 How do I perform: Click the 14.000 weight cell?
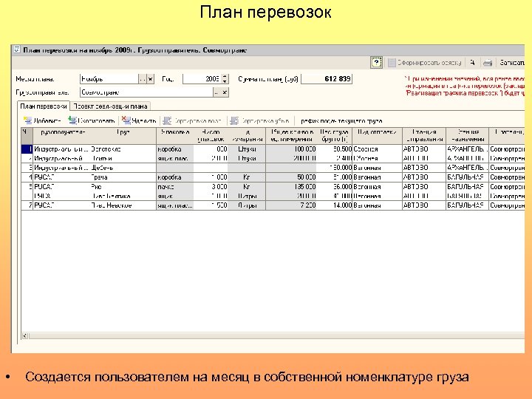click(335, 205)
